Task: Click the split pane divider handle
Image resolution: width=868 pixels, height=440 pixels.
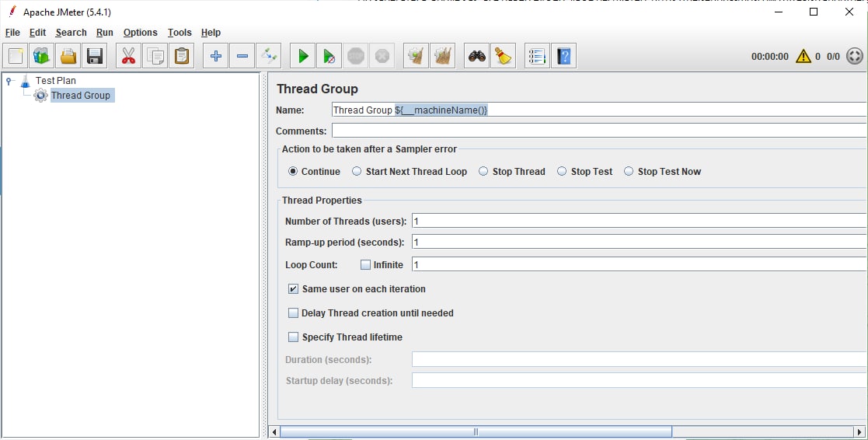Action: coord(264,254)
